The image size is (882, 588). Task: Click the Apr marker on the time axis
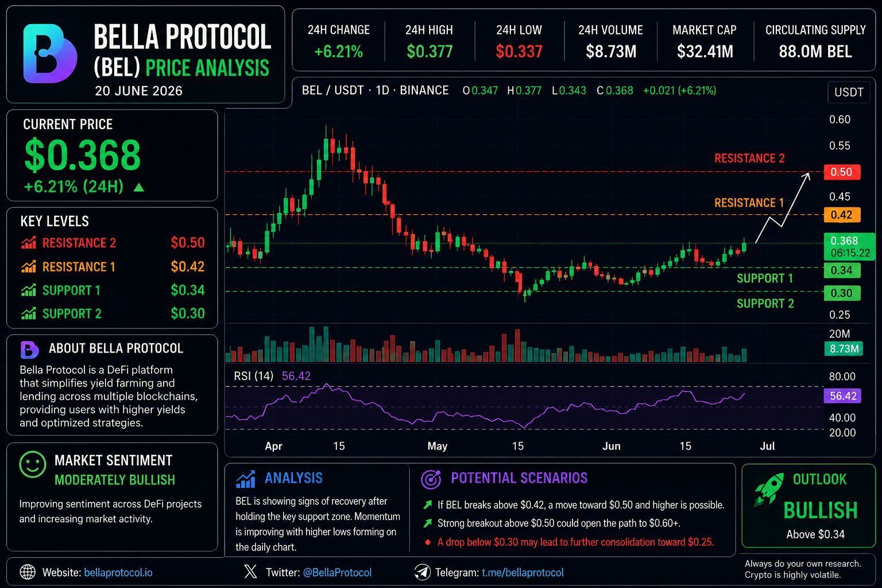pyautogui.click(x=274, y=446)
